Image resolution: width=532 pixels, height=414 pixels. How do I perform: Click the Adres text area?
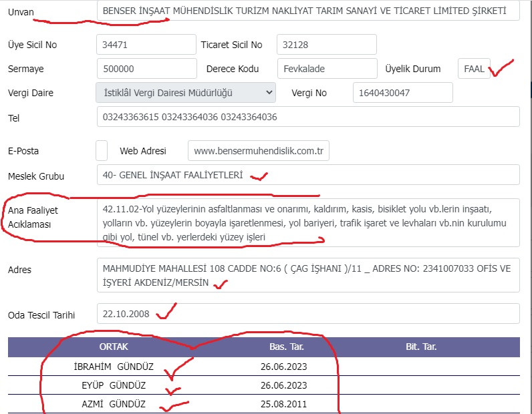(x=308, y=275)
